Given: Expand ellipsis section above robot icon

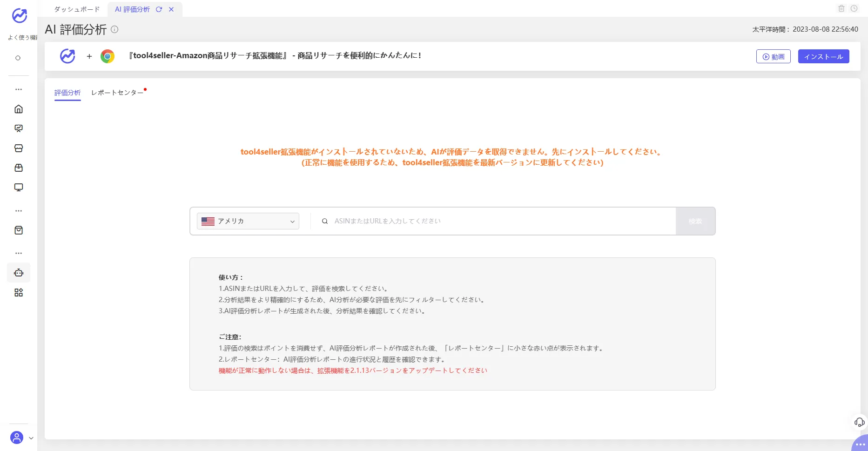Looking at the screenshot, I should coord(19,253).
